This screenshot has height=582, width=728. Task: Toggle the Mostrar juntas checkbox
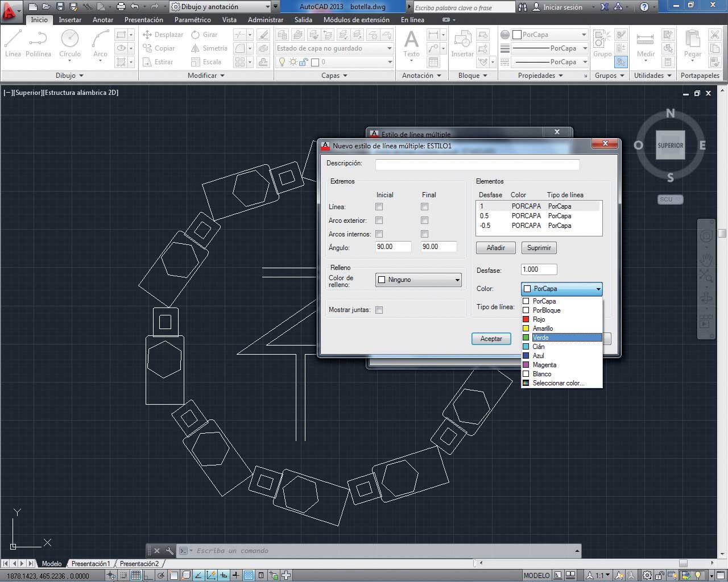click(x=379, y=310)
